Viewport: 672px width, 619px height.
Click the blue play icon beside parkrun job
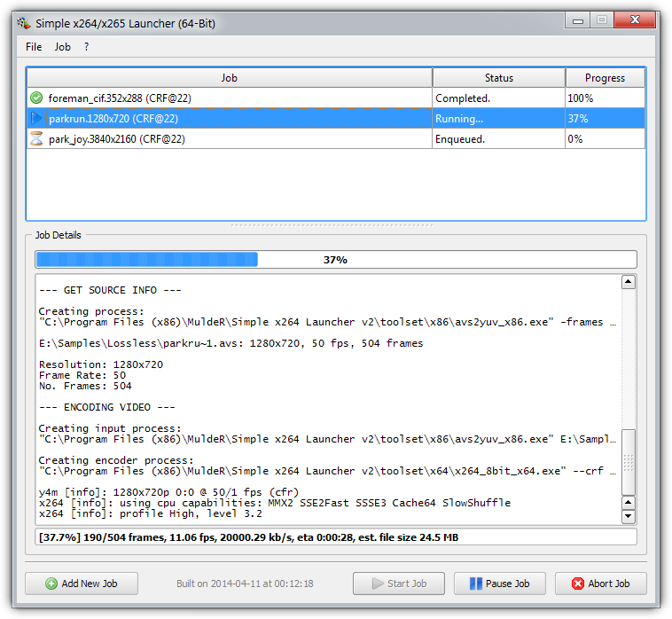(37, 118)
